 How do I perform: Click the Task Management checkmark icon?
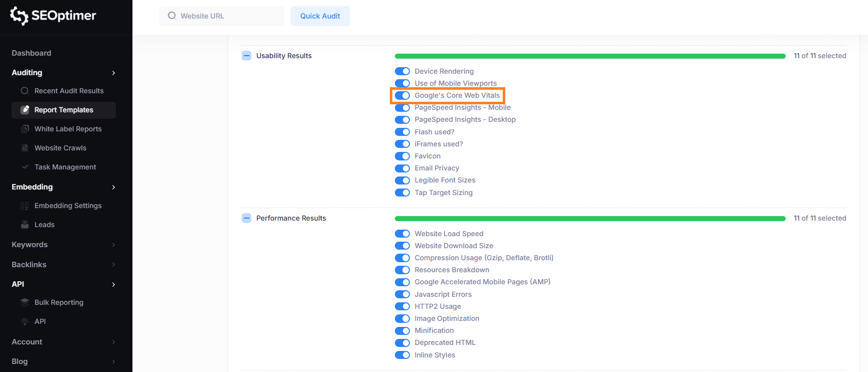pos(25,167)
